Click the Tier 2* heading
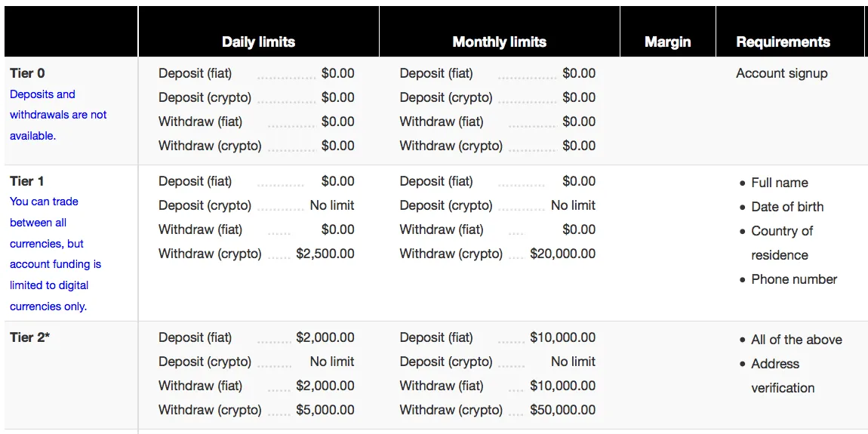868x434 pixels. pos(30,337)
